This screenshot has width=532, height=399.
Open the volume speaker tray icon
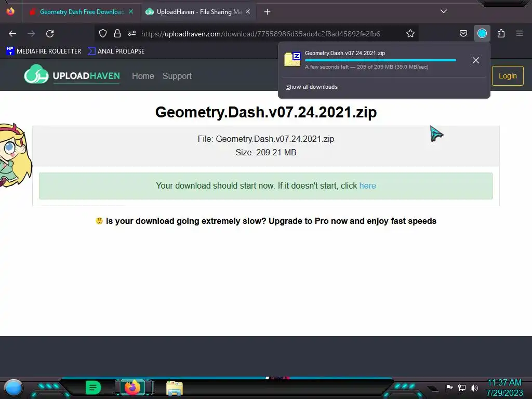click(x=474, y=388)
